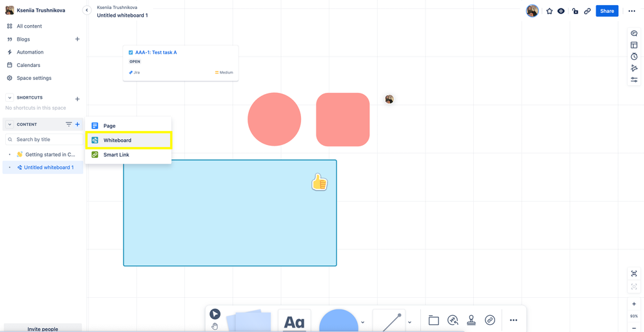
Task: Click the fit to screen icon
Action: [x=634, y=273]
